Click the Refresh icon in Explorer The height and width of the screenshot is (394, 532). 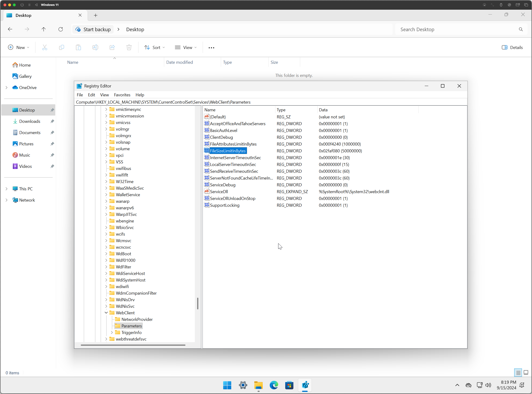pos(61,29)
